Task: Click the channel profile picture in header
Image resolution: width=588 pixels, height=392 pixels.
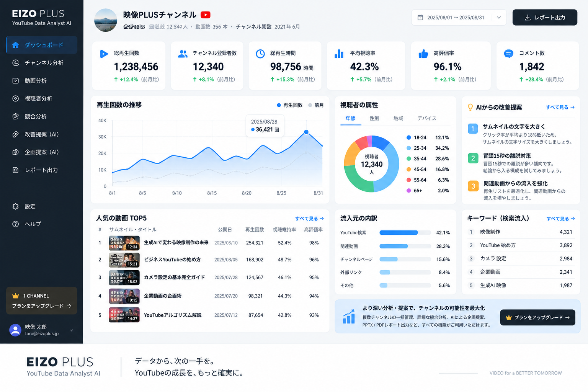Action: pyautogui.click(x=106, y=20)
